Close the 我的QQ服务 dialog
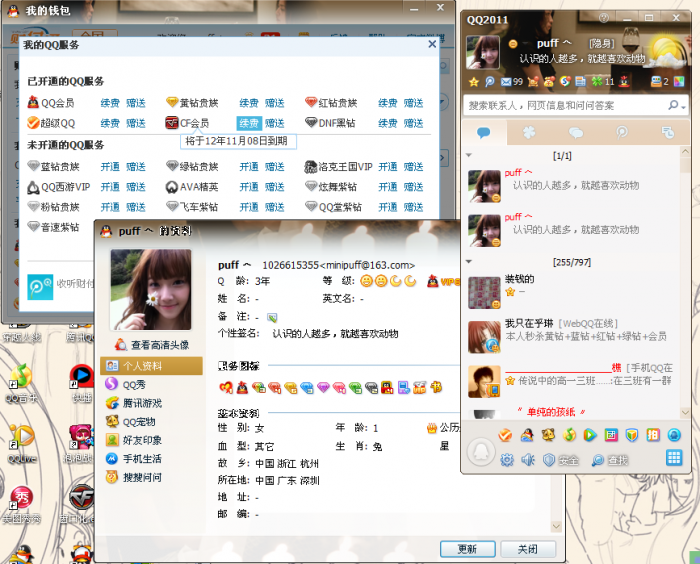The image size is (700, 564). tap(432, 44)
